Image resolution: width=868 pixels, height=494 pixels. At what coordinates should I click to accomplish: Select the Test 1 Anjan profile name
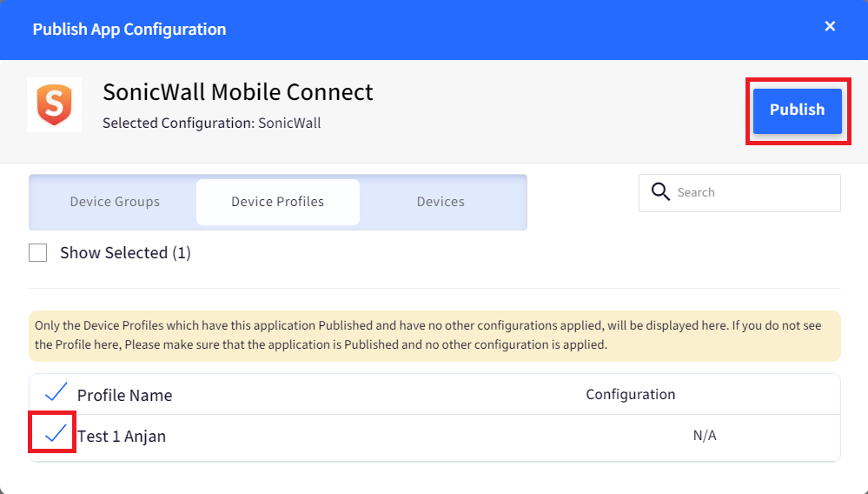click(x=122, y=436)
